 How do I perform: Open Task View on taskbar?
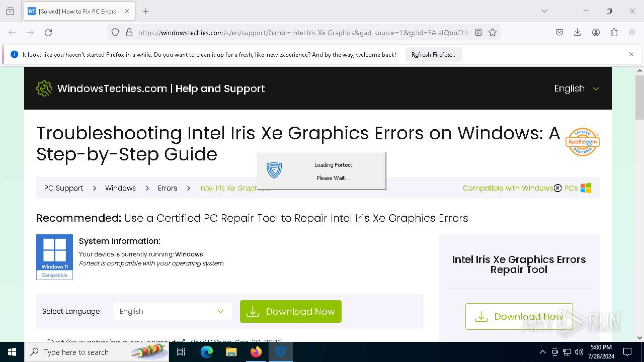coord(181,352)
